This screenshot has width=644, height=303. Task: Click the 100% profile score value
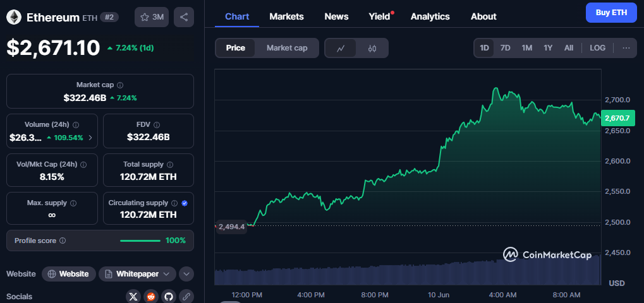175,241
